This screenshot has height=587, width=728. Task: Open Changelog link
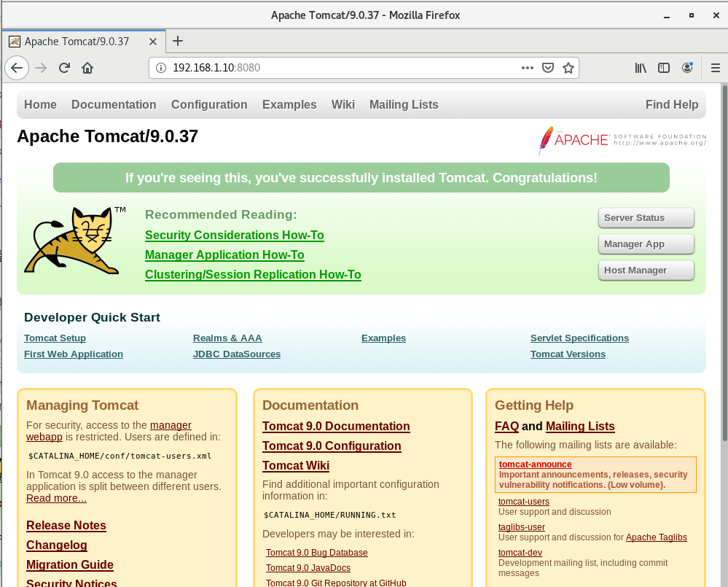point(57,545)
